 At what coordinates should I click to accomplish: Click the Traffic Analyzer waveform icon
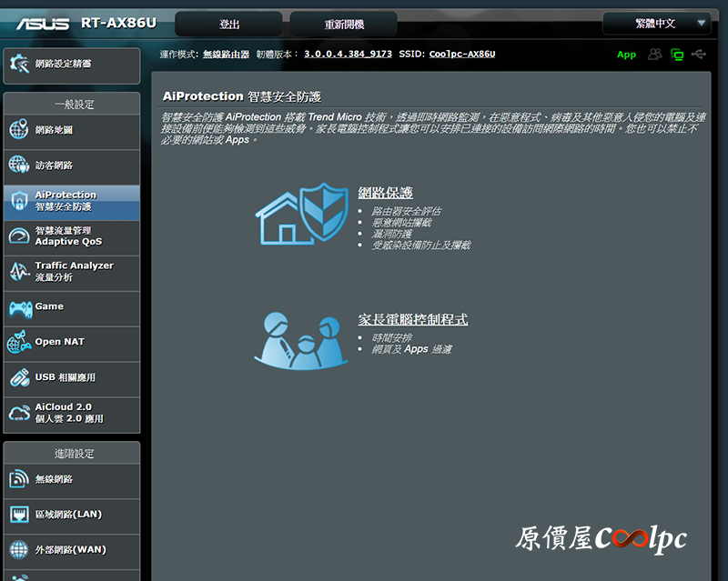click(19, 272)
